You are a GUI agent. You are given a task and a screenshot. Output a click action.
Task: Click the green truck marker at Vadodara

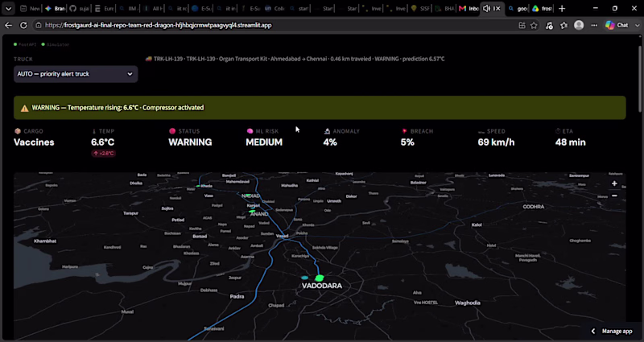click(319, 278)
